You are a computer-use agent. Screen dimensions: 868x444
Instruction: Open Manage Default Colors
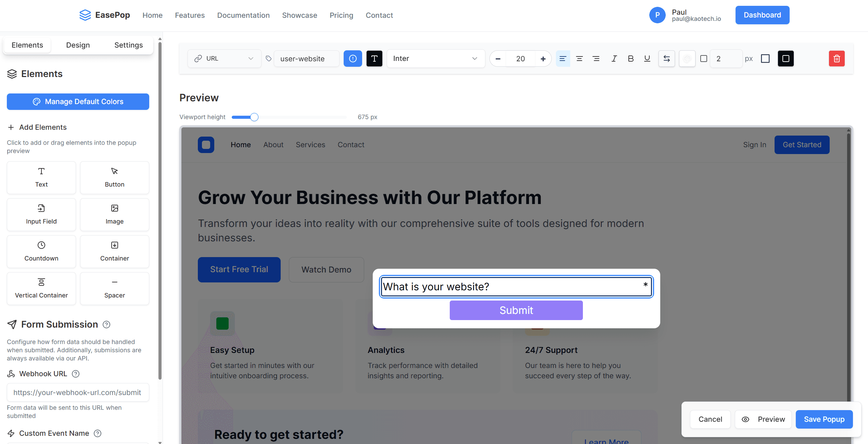tap(78, 101)
